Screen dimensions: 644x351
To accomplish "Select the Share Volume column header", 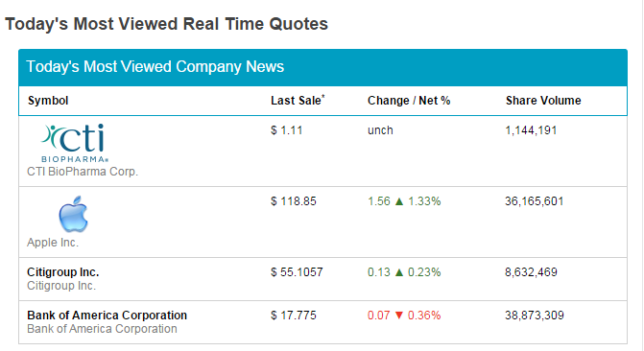I will coord(543,101).
